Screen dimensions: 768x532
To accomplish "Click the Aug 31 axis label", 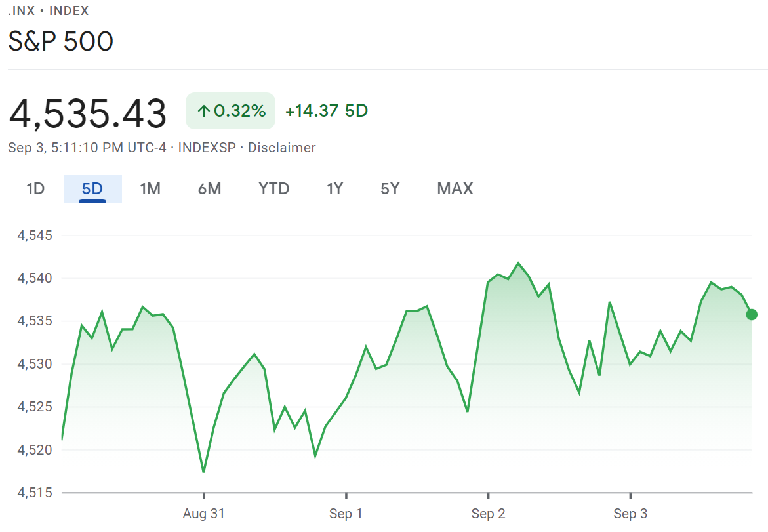I will (x=204, y=514).
